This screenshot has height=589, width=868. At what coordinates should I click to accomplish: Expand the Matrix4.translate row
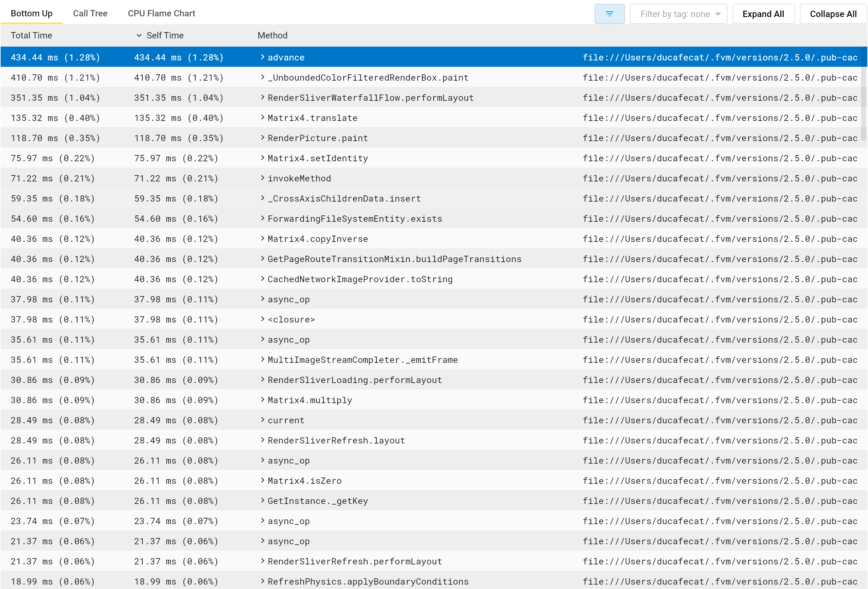tap(263, 117)
